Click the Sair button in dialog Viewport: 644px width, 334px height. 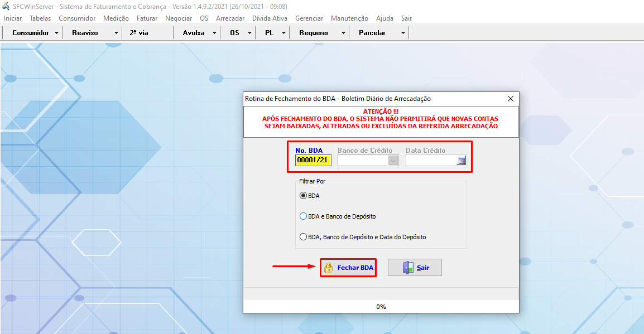click(x=415, y=268)
